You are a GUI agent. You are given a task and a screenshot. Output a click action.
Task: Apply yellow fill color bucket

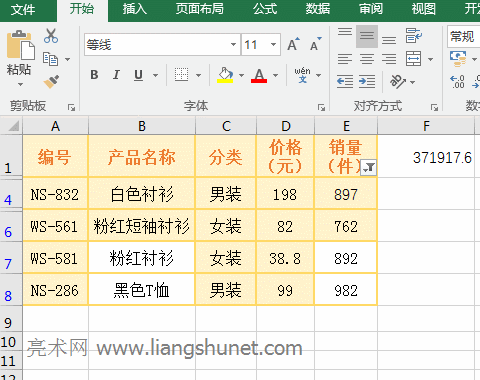[x=225, y=75]
